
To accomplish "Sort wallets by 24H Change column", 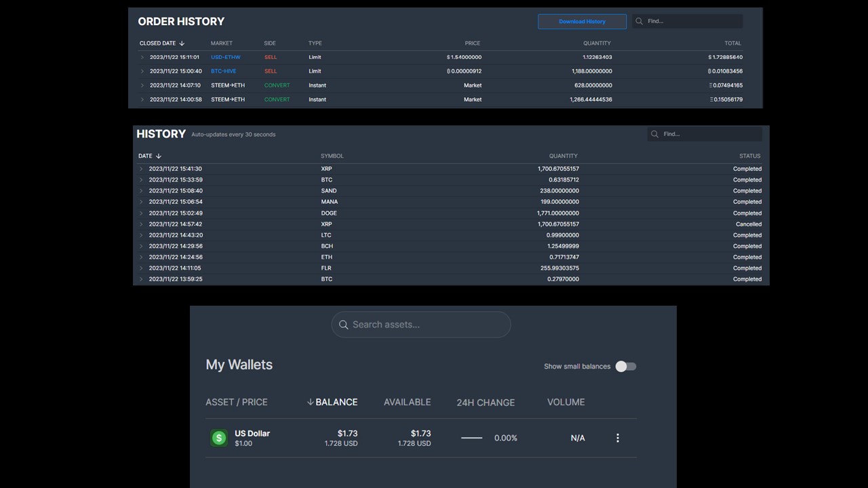I will 486,402.
